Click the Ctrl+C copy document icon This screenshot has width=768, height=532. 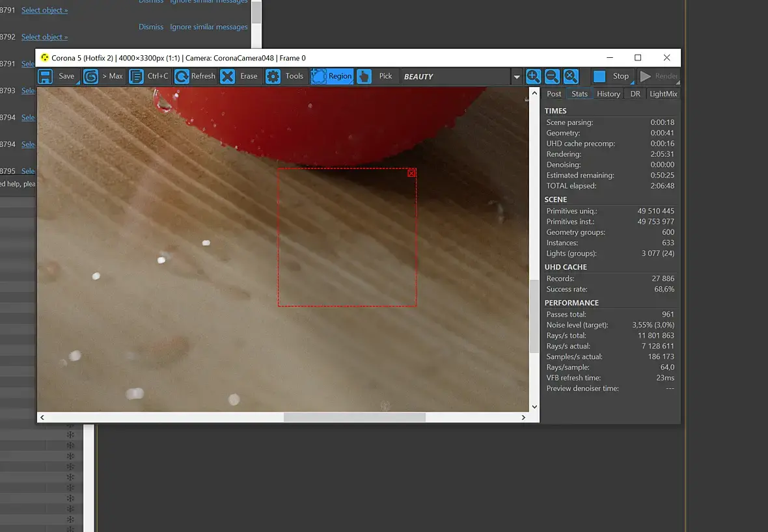[136, 76]
